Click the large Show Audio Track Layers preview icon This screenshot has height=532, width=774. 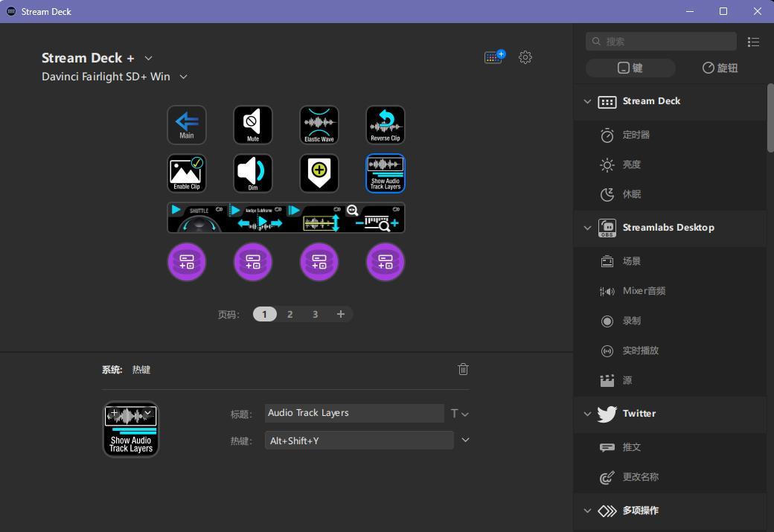pyautogui.click(x=131, y=429)
